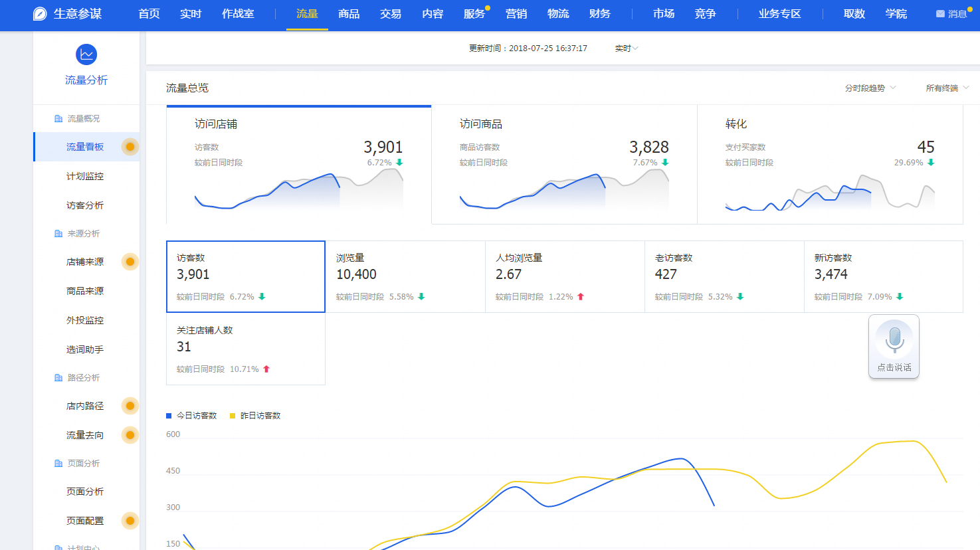
Task: Click the 流量概况 section icon
Action: (58, 119)
